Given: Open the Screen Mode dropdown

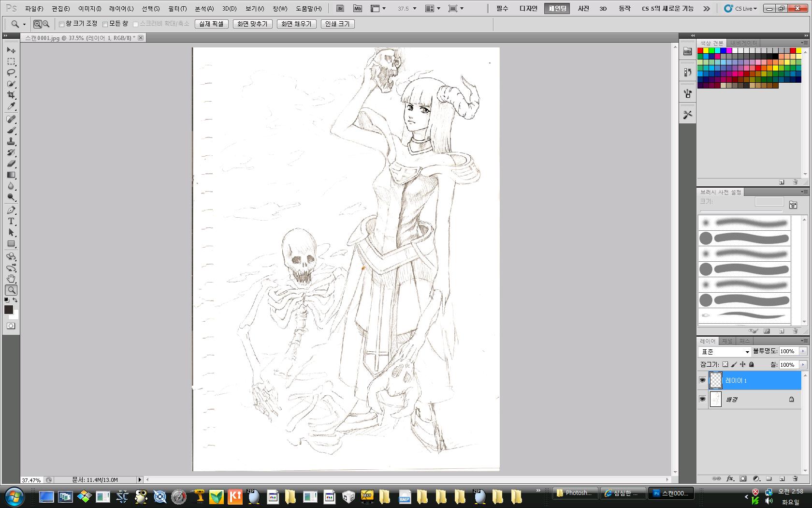Looking at the screenshot, I should click(456, 9).
